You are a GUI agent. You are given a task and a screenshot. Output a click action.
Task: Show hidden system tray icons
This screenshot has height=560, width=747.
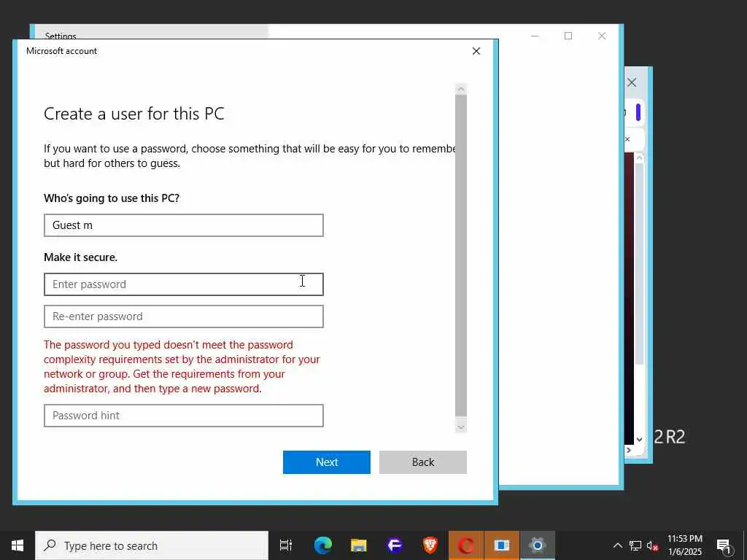click(617, 545)
